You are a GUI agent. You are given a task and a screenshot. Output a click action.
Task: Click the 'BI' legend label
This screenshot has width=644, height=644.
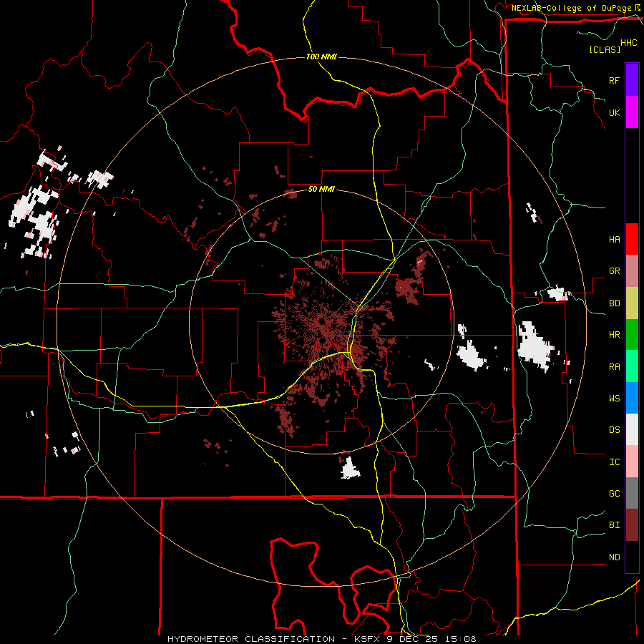tap(615, 525)
